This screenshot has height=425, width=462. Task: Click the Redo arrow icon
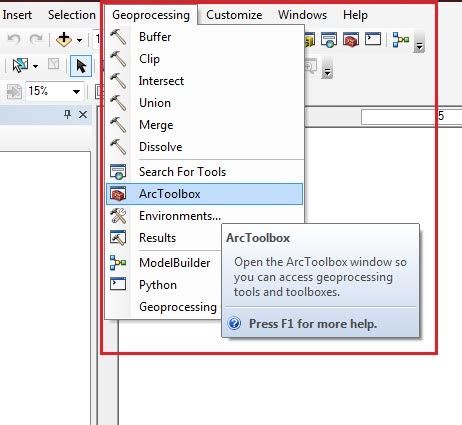point(36,40)
